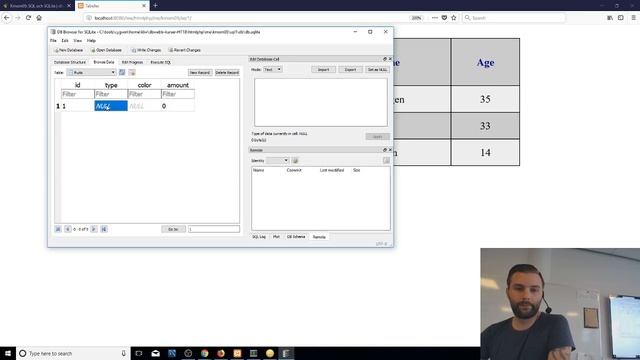Click the type column filter field
Viewport: 640px width, 360px height.
pos(111,94)
